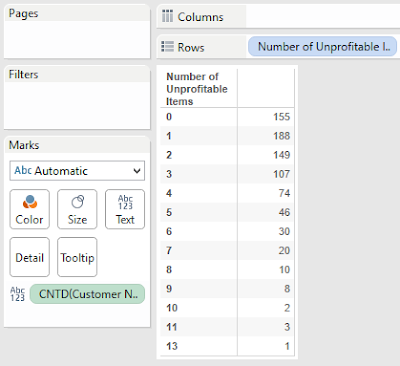Click the Rows shelf icon

pos(167,47)
